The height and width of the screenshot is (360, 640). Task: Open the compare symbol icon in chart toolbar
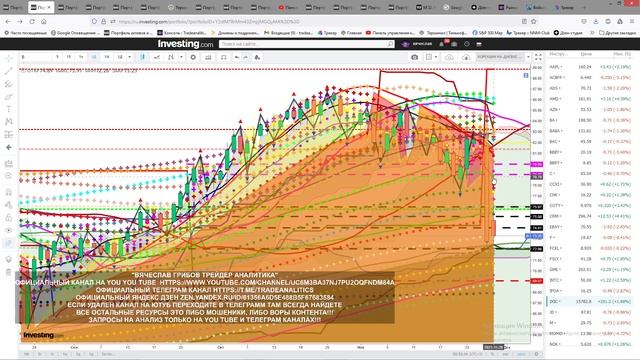click(x=223, y=57)
